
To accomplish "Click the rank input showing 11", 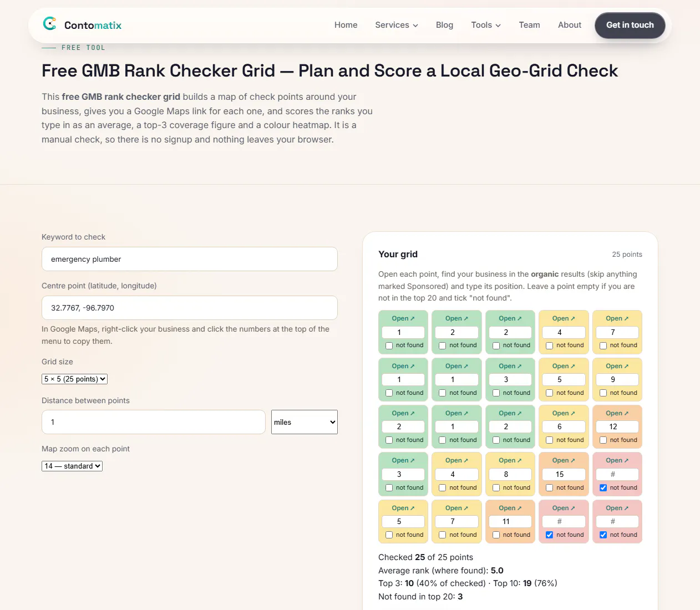I will click(x=510, y=521).
